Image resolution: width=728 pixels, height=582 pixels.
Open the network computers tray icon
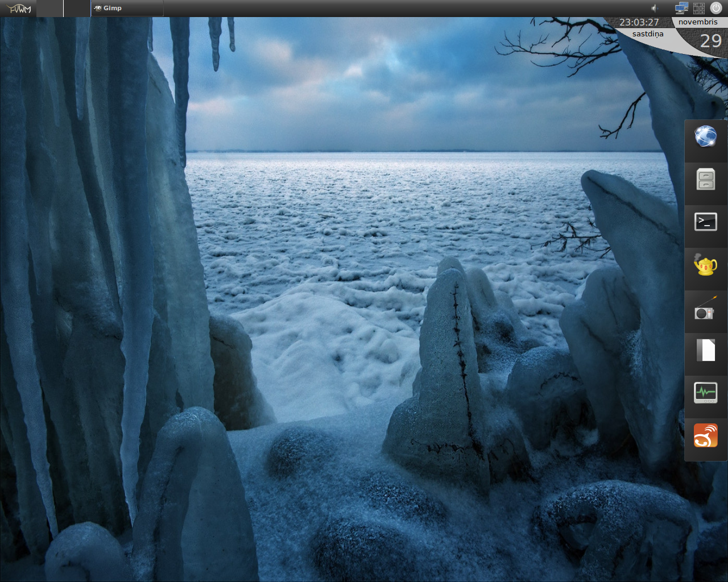tap(681, 8)
